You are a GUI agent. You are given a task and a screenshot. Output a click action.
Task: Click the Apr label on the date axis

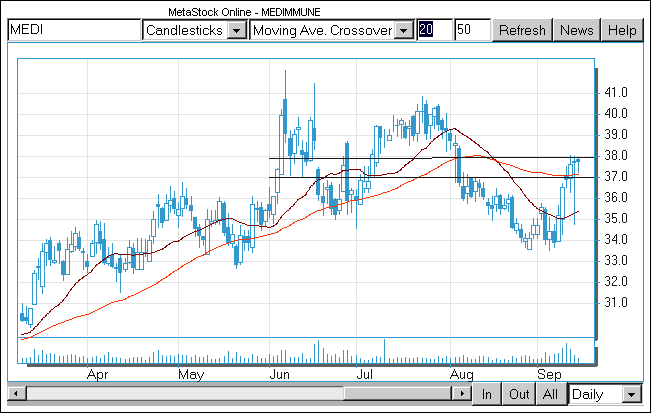coord(98,374)
